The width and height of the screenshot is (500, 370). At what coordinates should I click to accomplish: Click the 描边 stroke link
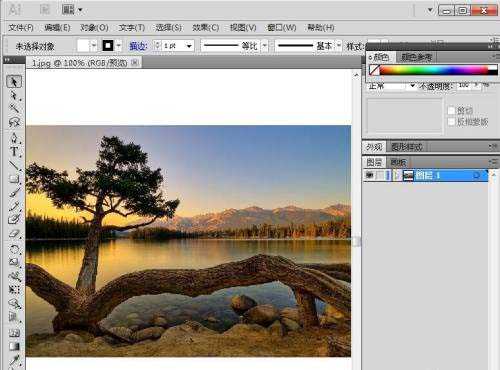point(138,46)
